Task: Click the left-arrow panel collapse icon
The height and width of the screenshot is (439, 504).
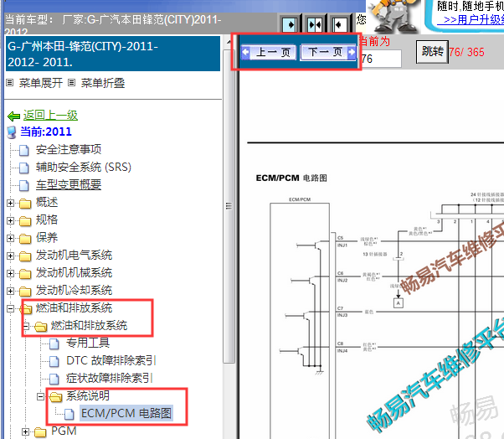Action: click(x=339, y=24)
